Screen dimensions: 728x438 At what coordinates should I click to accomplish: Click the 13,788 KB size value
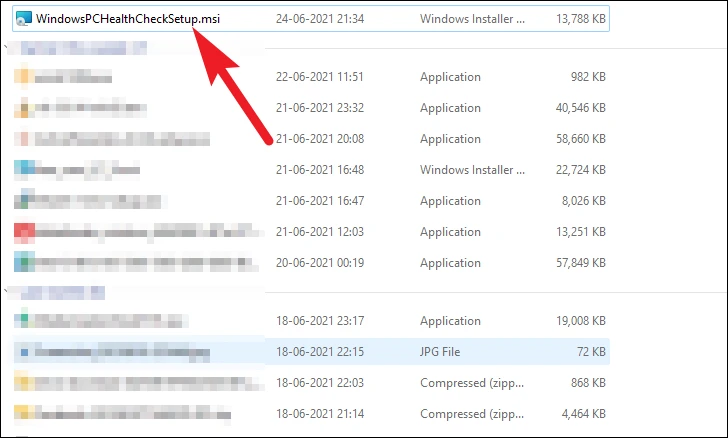[581, 19]
